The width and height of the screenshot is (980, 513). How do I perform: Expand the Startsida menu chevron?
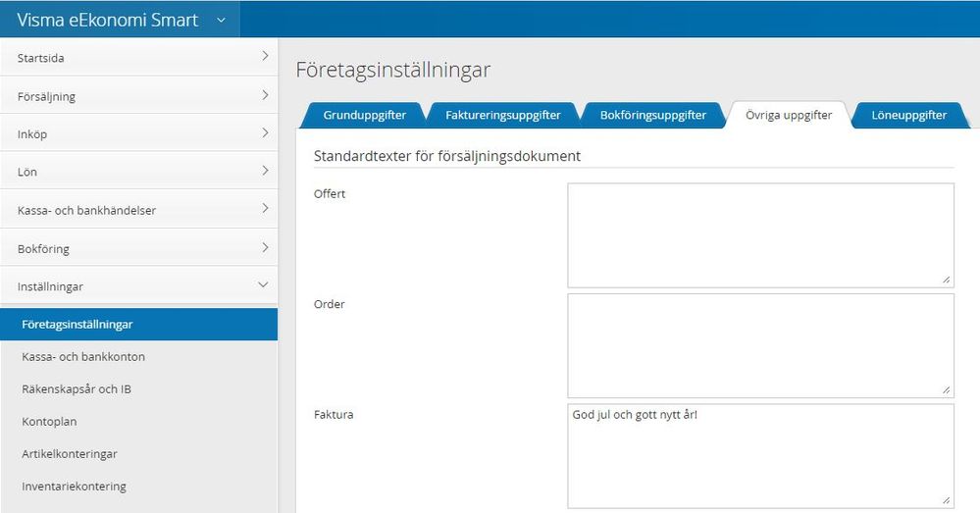pyautogui.click(x=264, y=57)
